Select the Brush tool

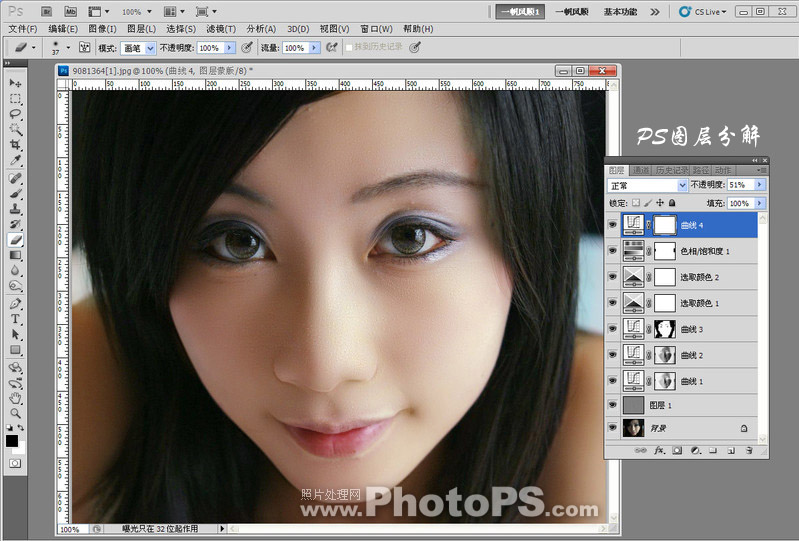(x=15, y=194)
